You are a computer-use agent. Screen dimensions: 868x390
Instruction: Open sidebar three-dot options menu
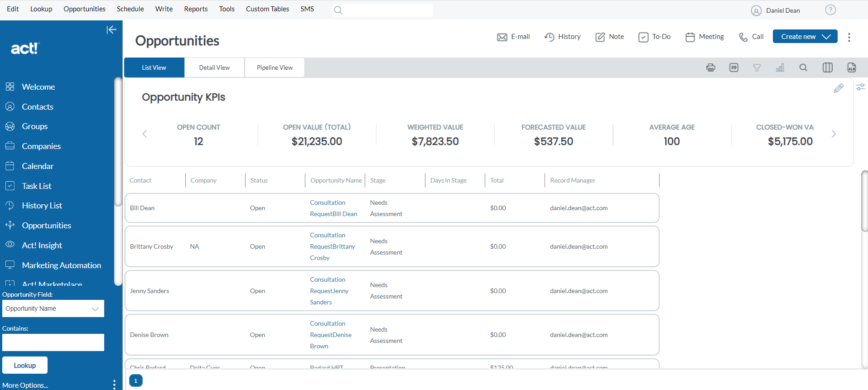(114, 385)
